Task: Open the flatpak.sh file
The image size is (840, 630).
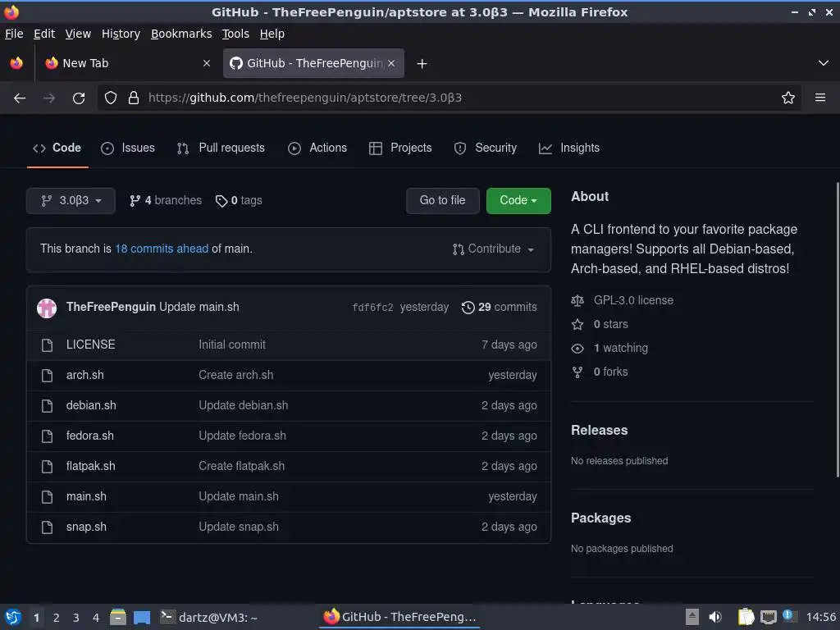Action: (90, 466)
